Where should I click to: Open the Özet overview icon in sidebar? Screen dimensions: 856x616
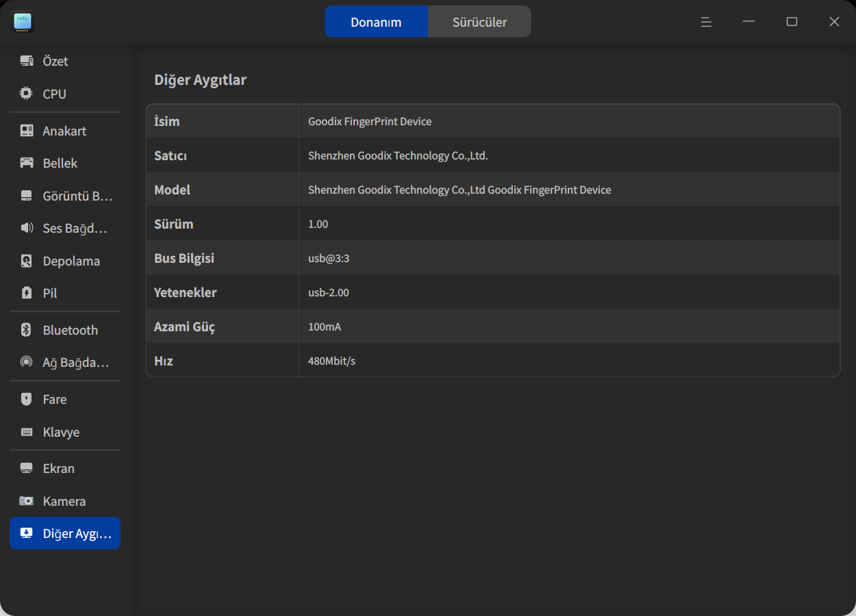(27, 62)
